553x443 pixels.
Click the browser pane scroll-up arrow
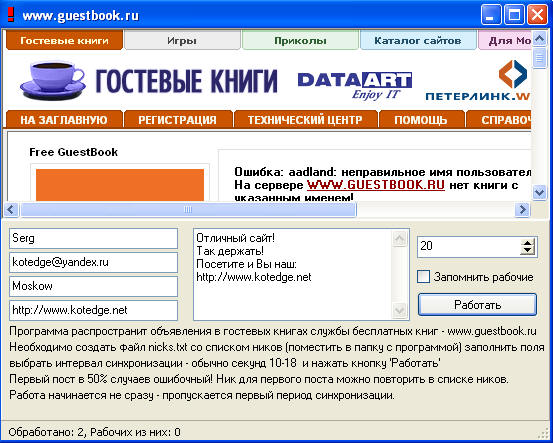539,38
